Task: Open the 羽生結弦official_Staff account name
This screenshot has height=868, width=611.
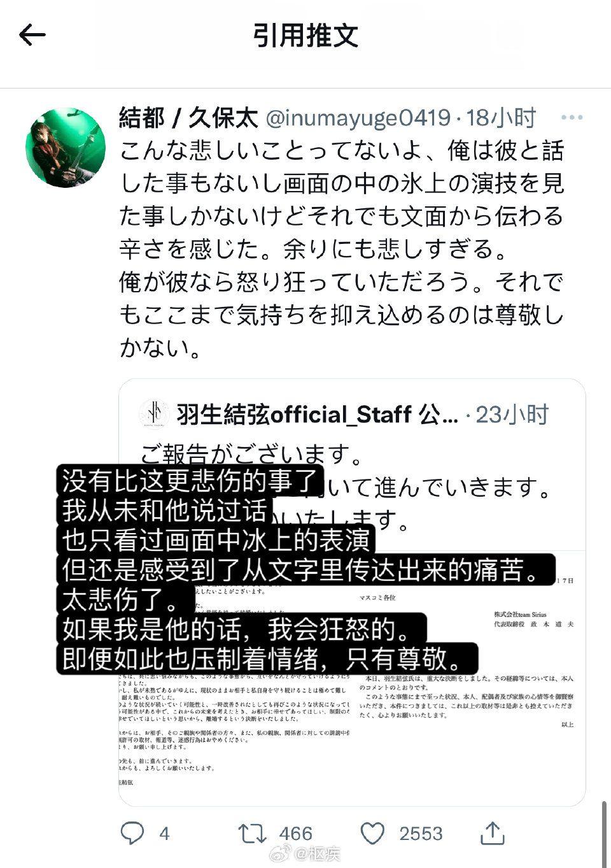Action: (x=318, y=415)
